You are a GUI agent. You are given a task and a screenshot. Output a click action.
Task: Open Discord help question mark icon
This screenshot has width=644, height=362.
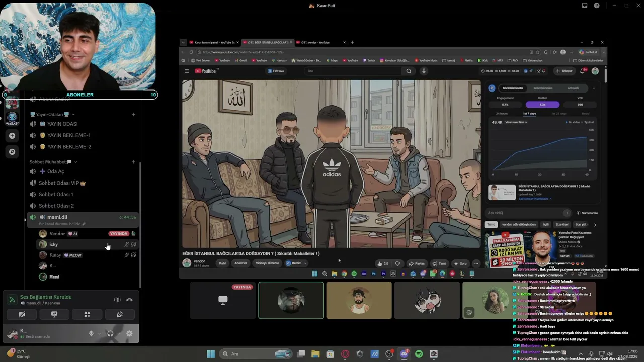pyautogui.click(x=597, y=6)
